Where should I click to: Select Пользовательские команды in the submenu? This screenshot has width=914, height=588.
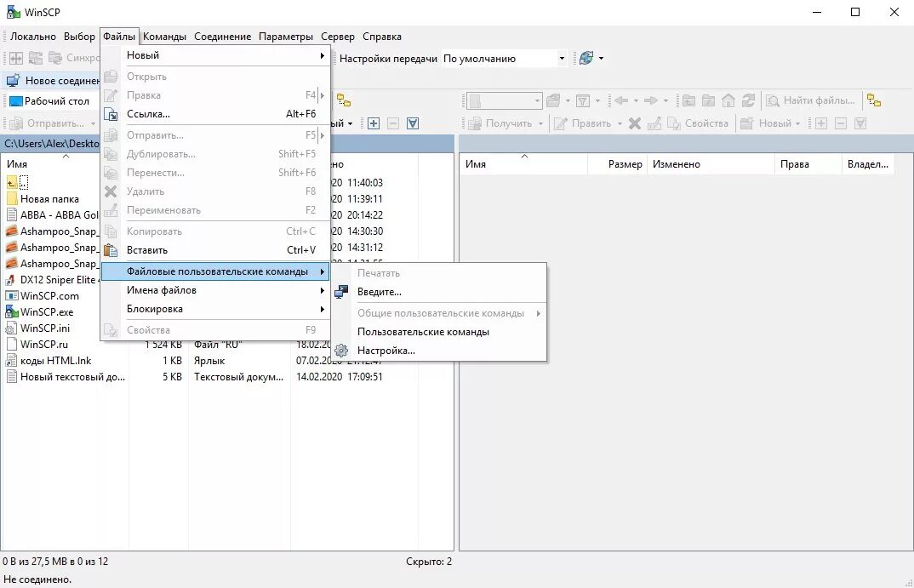tap(439, 332)
